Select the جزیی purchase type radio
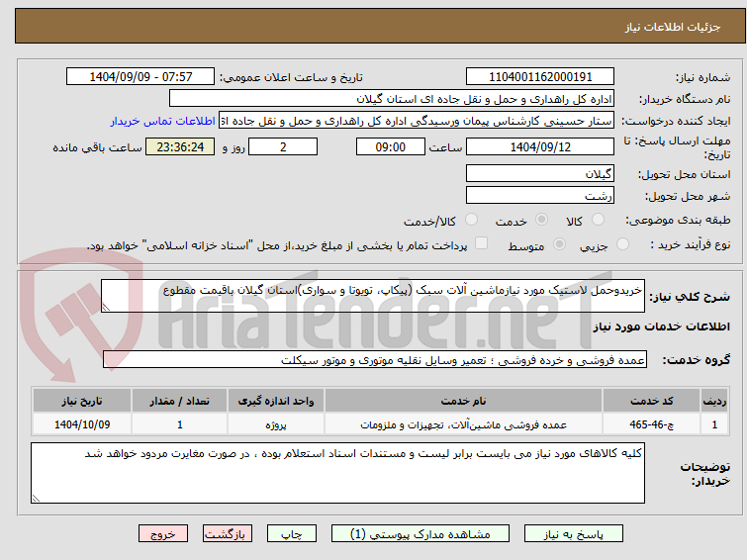Image resolution: width=747 pixels, height=560 pixels. [x=622, y=244]
